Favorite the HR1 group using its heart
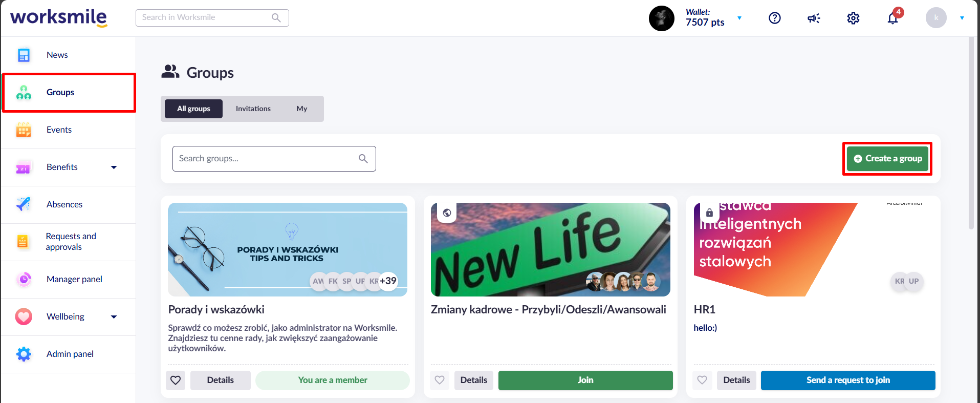The height and width of the screenshot is (403, 980). 702,380
